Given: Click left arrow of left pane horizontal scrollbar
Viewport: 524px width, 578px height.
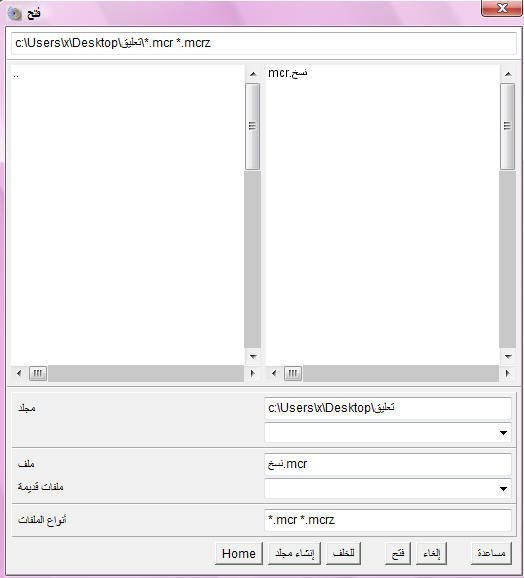Looking at the screenshot, I should click(19, 373).
